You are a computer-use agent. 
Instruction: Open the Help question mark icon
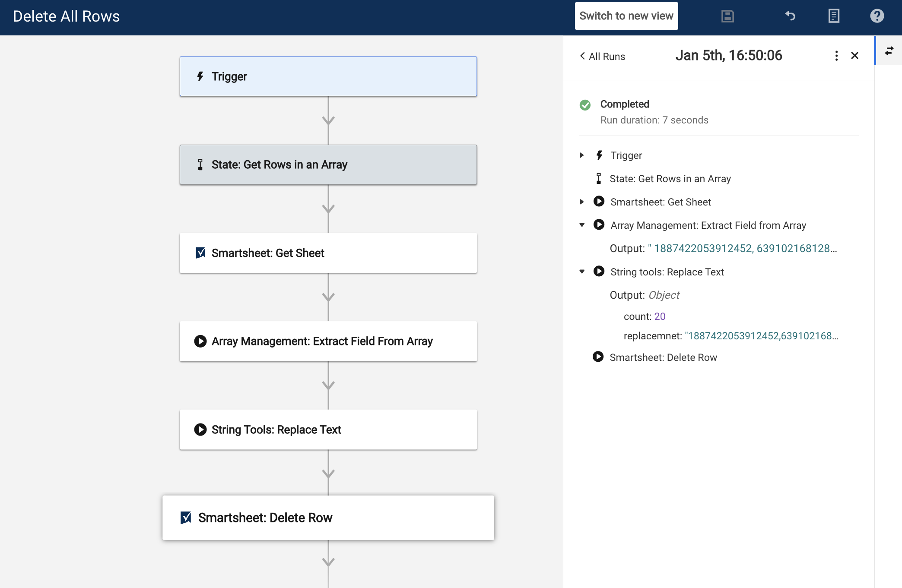[x=877, y=16]
